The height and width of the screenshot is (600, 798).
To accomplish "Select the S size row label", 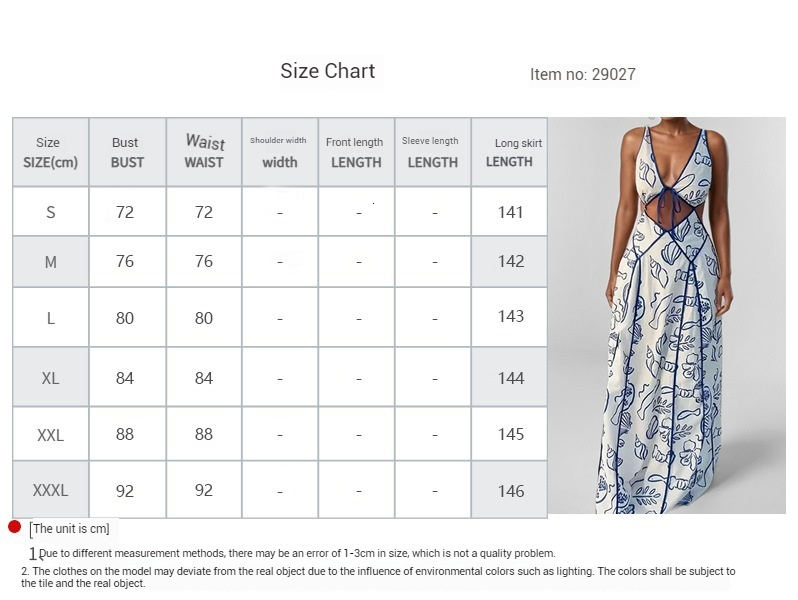I will pyautogui.click(x=50, y=212).
